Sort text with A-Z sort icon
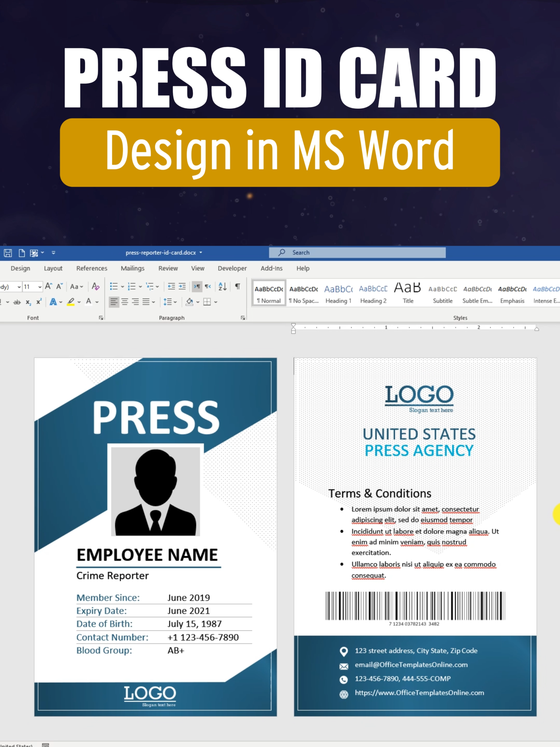 (x=223, y=286)
